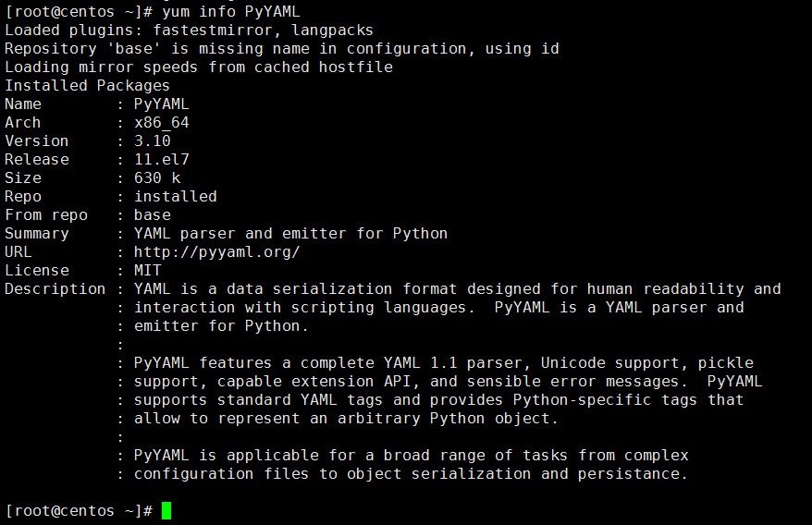
Task: Click the From repo value 'base'
Action: 152,214
